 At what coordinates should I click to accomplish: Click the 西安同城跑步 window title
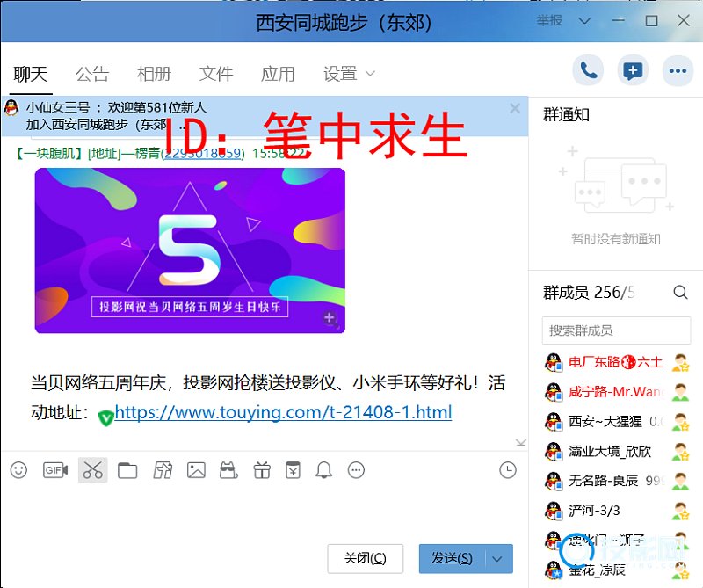pyautogui.click(x=344, y=22)
